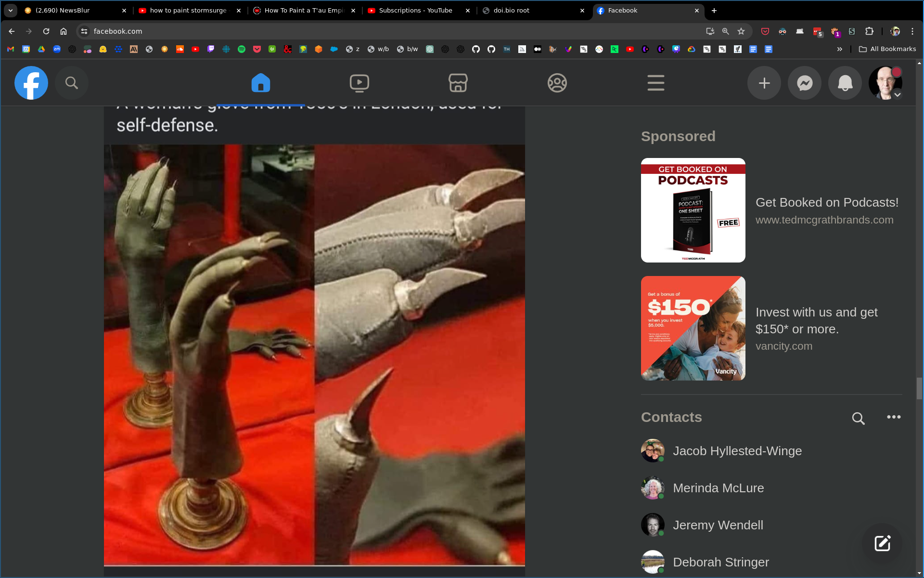Open b/w bookmark
Viewport: 924px width, 578px height.
408,49
